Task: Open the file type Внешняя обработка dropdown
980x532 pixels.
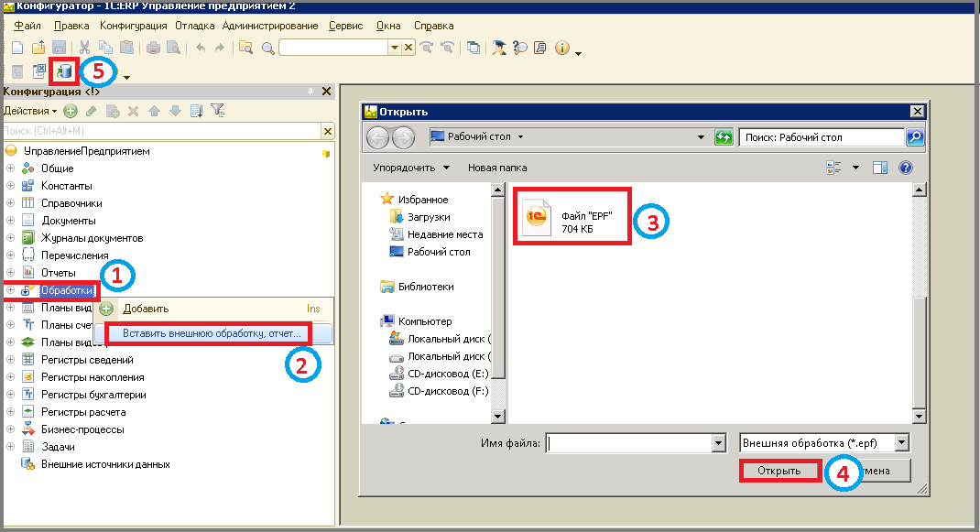Action: coord(901,443)
